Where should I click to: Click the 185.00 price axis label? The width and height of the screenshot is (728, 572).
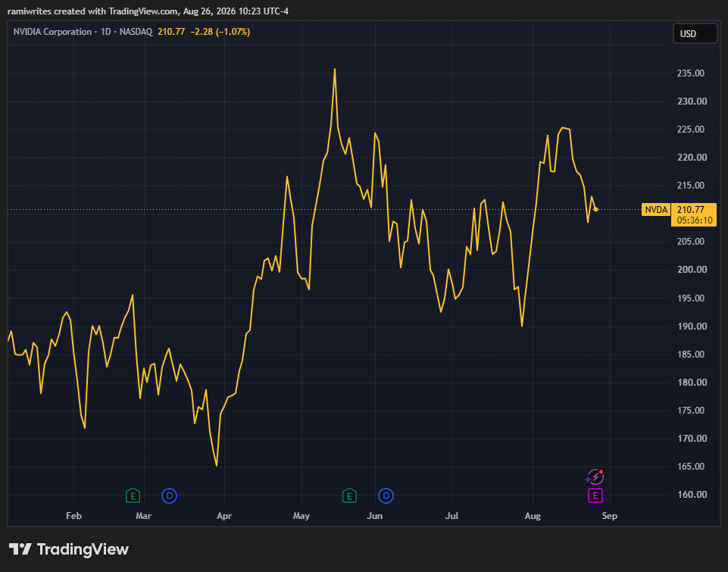[x=691, y=355]
